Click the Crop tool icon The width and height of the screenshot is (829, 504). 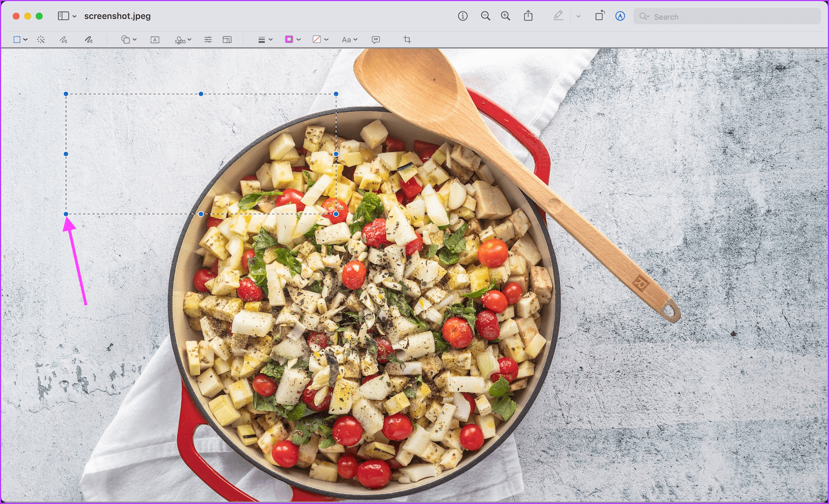[x=407, y=40]
